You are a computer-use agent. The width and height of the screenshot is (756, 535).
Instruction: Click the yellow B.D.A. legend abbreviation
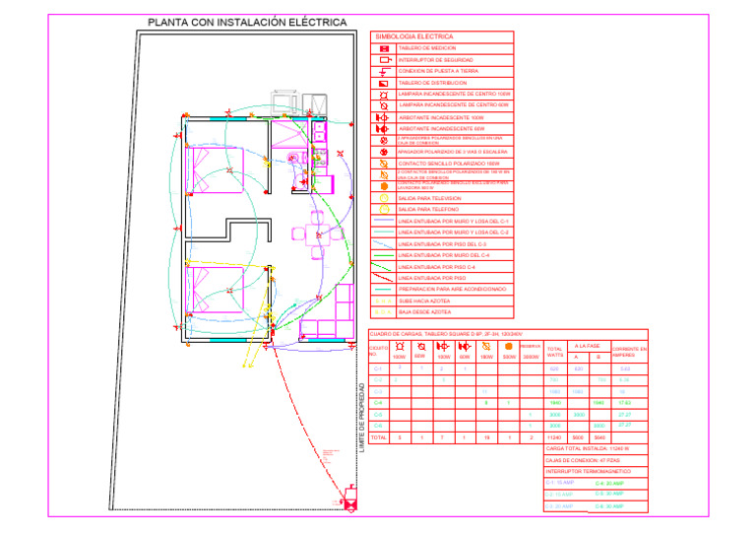click(384, 312)
